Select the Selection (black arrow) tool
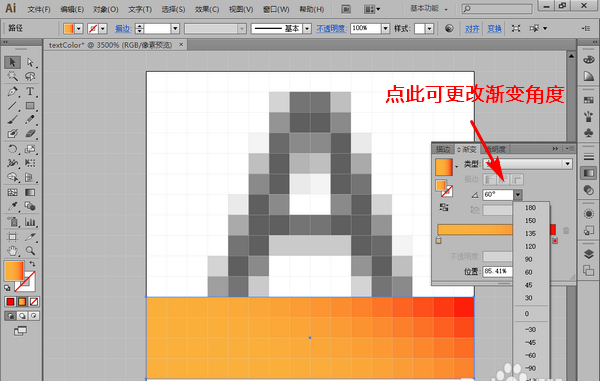The width and height of the screenshot is (600, 381). click(12, 62)
